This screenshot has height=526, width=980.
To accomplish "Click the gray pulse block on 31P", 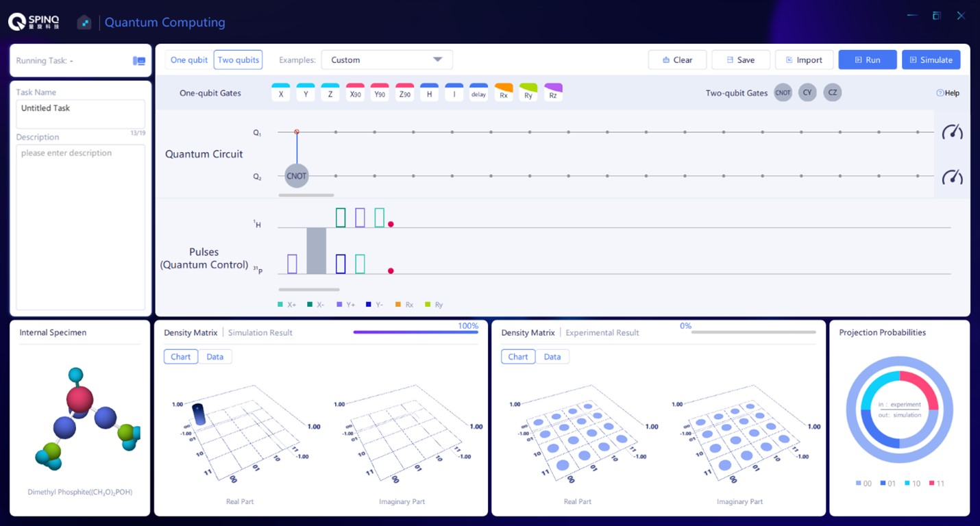I will (x=316, y=251).
